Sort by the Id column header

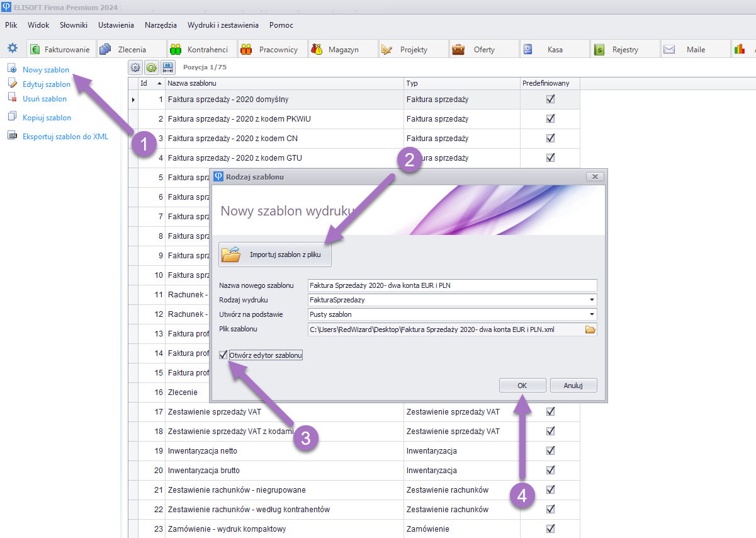(146, 83)
